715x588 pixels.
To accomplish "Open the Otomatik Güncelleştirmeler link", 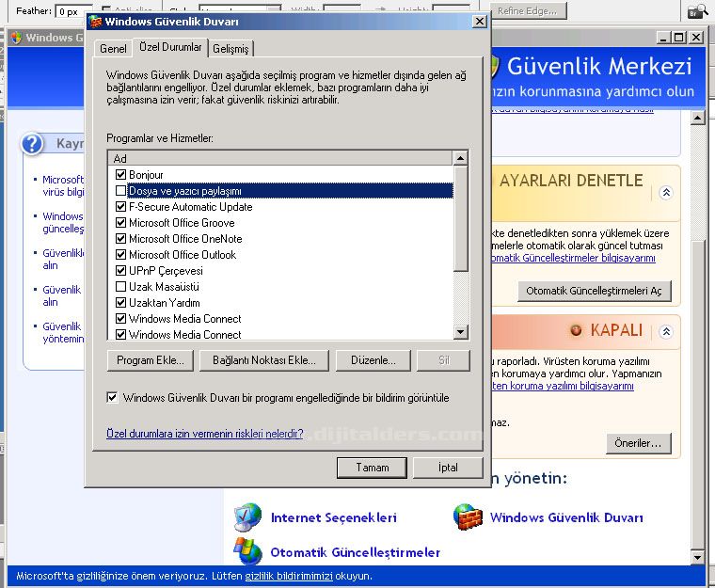I will click(x=356, y=552).
